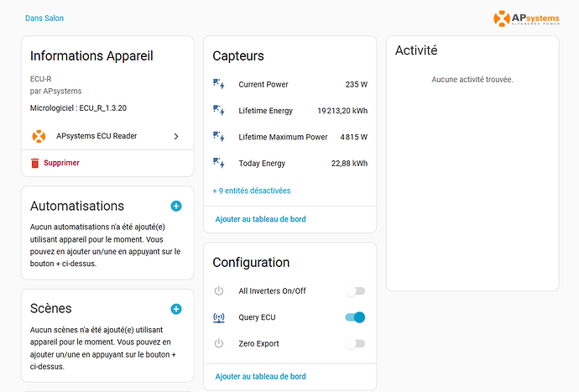Click the Query ECU antenna icon

pyautogui.click(x=219, y=317)
